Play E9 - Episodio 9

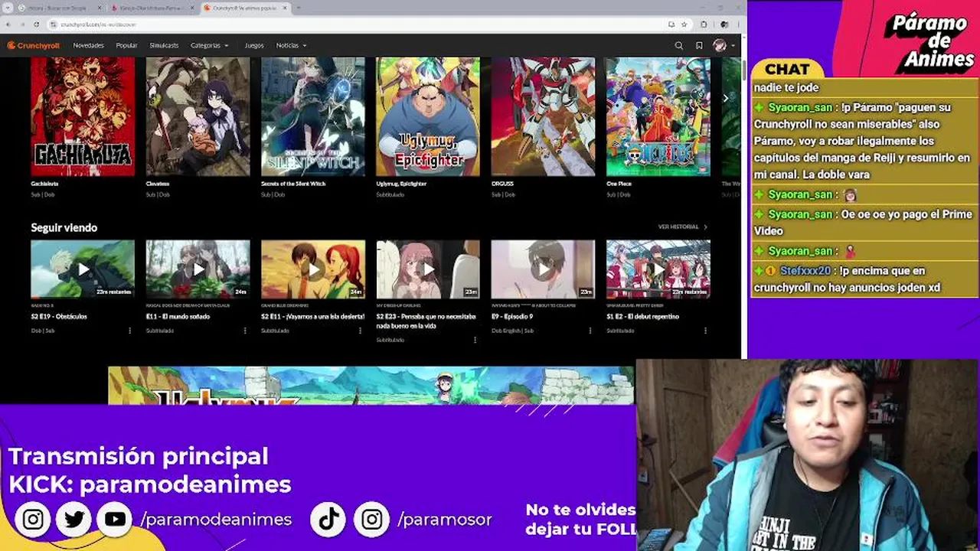pos(543,269)
